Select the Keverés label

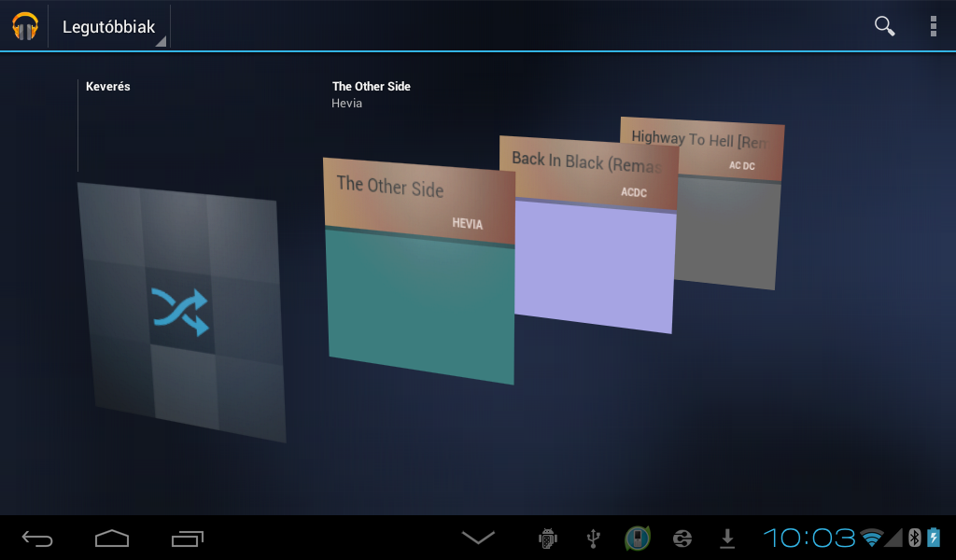click(108, 87)
